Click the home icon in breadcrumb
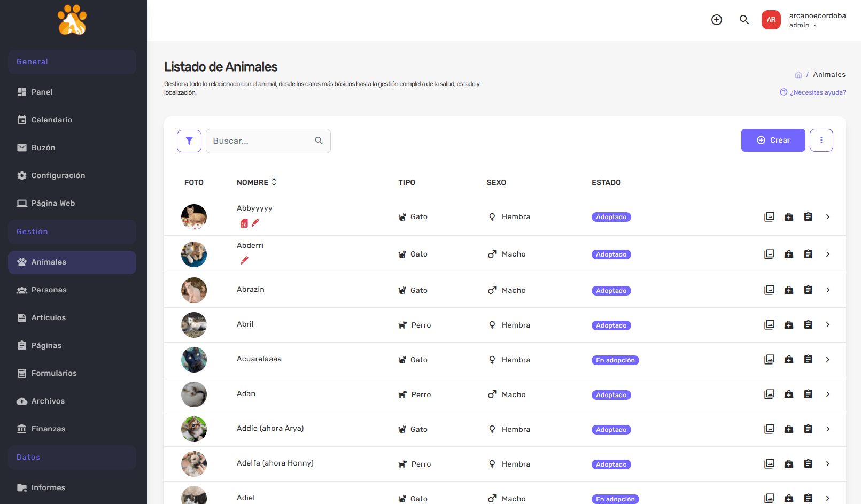 pyautogui.click(x=798, y=75)
